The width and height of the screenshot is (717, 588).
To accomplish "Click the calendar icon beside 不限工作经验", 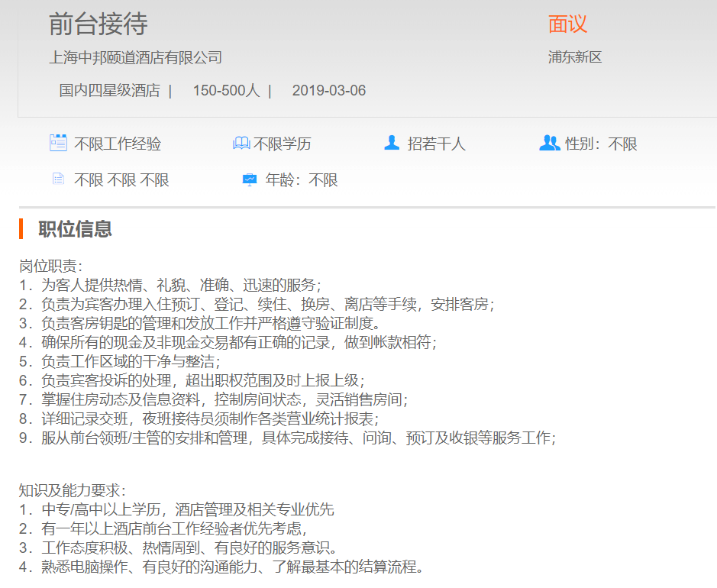I will (58, 143).
